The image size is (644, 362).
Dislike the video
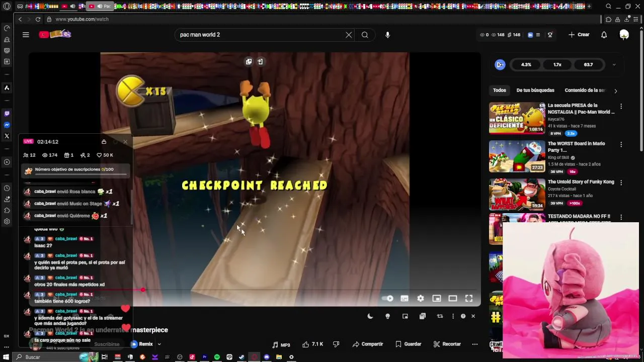click(x=336, y=344)
